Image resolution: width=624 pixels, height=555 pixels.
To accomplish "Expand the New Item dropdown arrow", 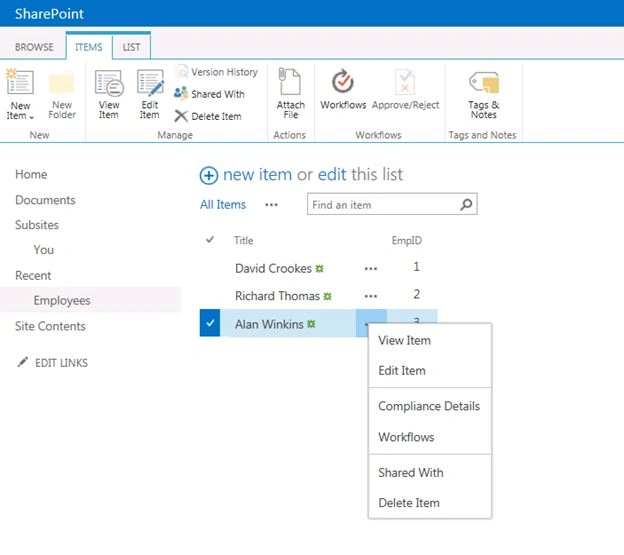I will click(31, 117).
